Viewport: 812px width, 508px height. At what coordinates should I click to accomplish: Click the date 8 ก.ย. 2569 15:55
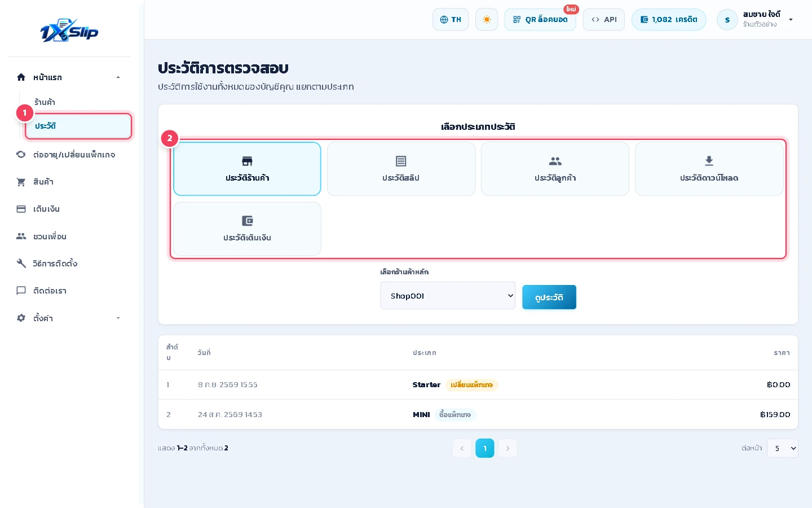coord(228,385)
